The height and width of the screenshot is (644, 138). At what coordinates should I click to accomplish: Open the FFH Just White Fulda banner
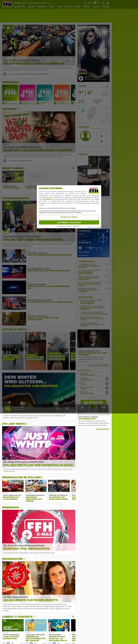39,447
